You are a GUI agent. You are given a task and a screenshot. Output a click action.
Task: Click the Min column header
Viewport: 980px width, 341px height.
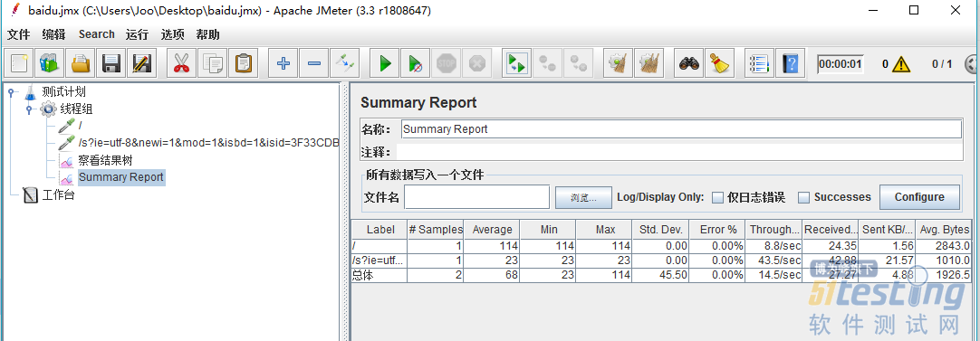pos(548,230)
